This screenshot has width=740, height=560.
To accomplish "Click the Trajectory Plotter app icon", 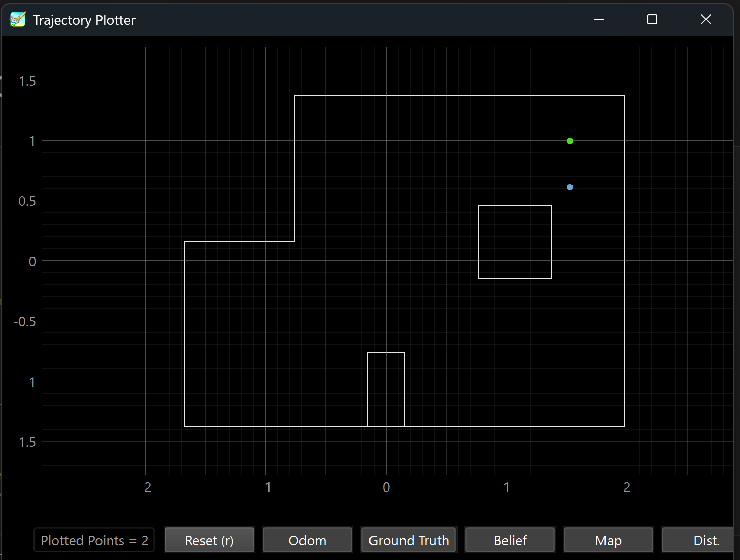I will 18,20.
